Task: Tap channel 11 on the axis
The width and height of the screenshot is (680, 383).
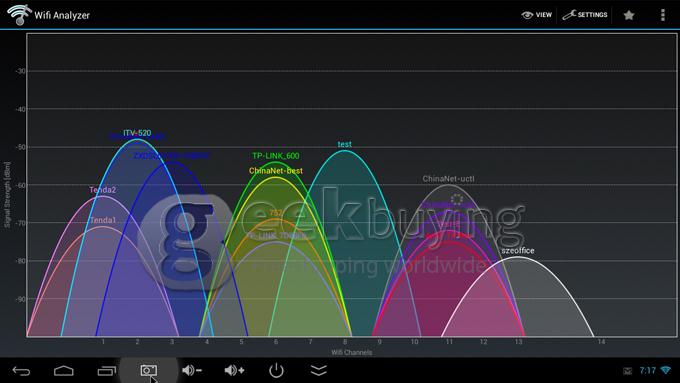Action: pyautogui.click(x=449, y=342)
